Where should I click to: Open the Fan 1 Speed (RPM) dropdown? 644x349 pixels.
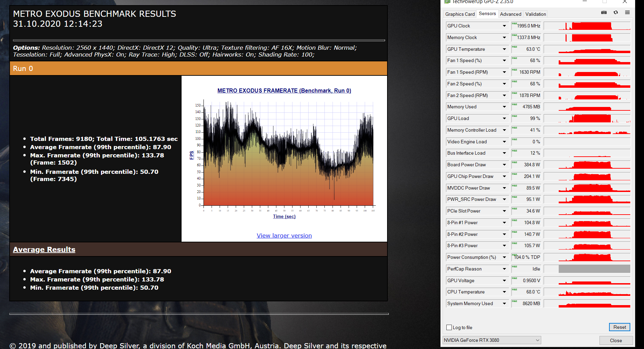tap(504, 72)
